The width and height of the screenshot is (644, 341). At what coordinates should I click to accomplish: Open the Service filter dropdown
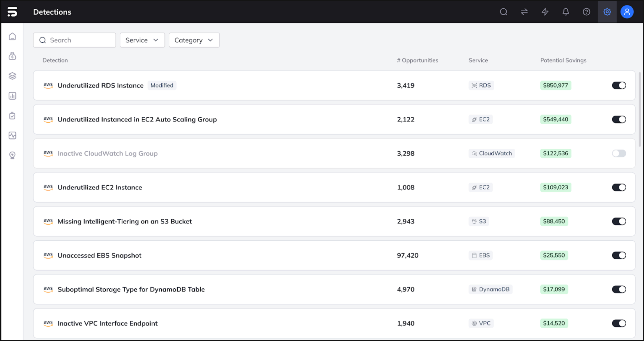point(142,40)
